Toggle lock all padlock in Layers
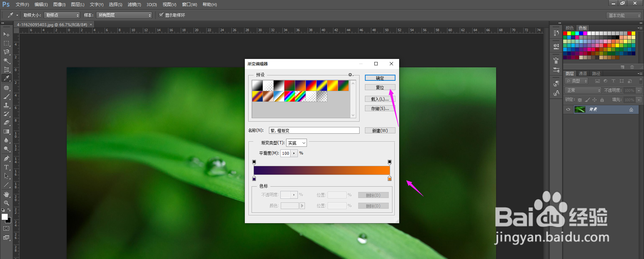The width and height of the screenshot is (644, 259). click(602, 100)
